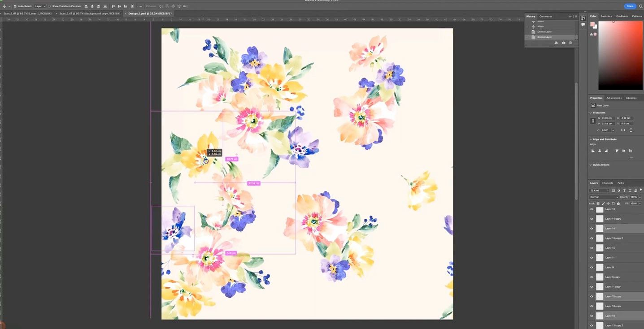The width and height of the screenshot is (644, 329).
Task: Switch to the Scan_1.tif document tab
Action: (27, 13)
